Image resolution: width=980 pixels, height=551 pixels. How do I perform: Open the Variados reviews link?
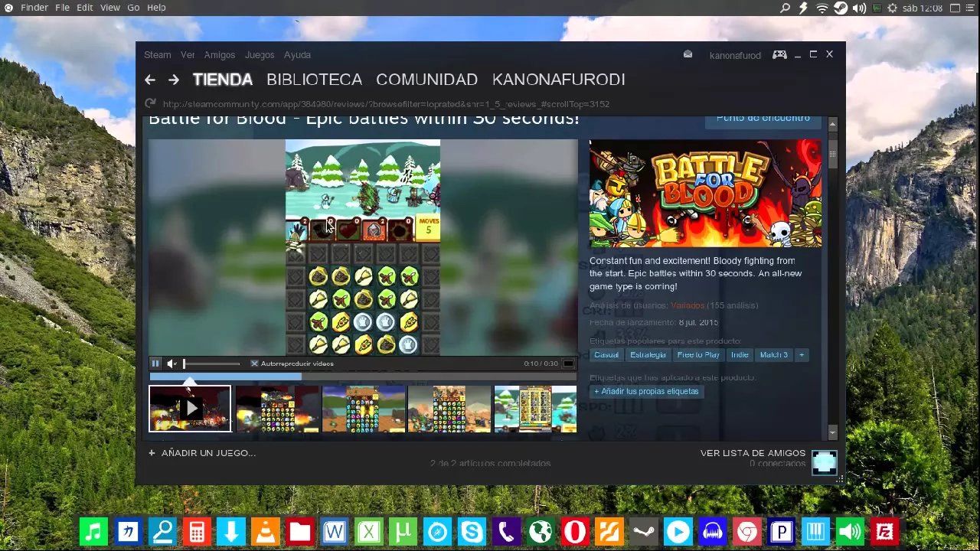tap(688, 305)
